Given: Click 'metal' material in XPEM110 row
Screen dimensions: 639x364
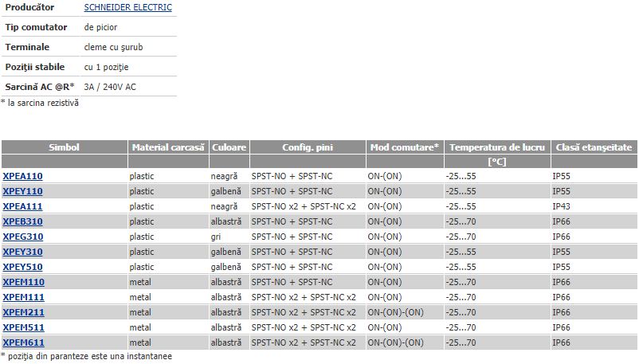Looking at the screenshot, I should coord(140,282).
